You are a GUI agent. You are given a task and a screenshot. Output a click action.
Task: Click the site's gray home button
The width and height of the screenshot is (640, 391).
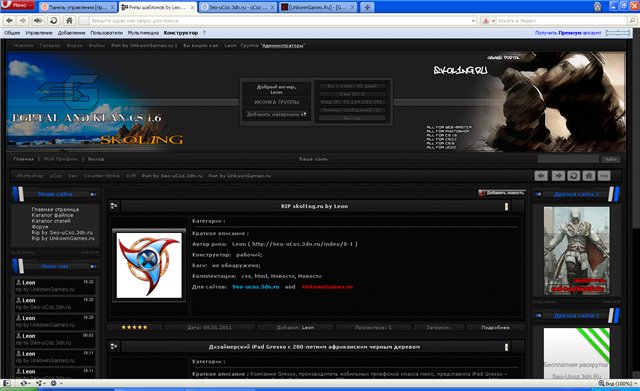click(588, 176)
